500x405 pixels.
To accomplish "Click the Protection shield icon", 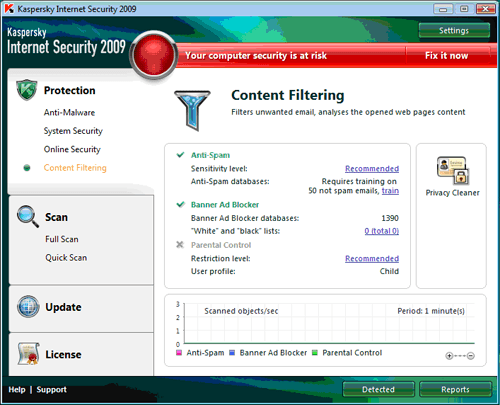I will pos(26,90).
